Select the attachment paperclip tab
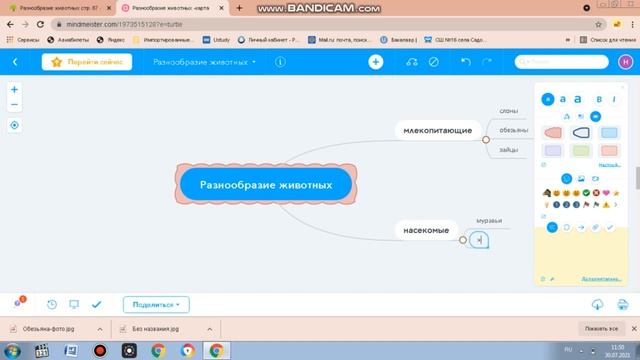Image resolution: width=640 pixels, height=360 pixels. click(x=596, y=227)
